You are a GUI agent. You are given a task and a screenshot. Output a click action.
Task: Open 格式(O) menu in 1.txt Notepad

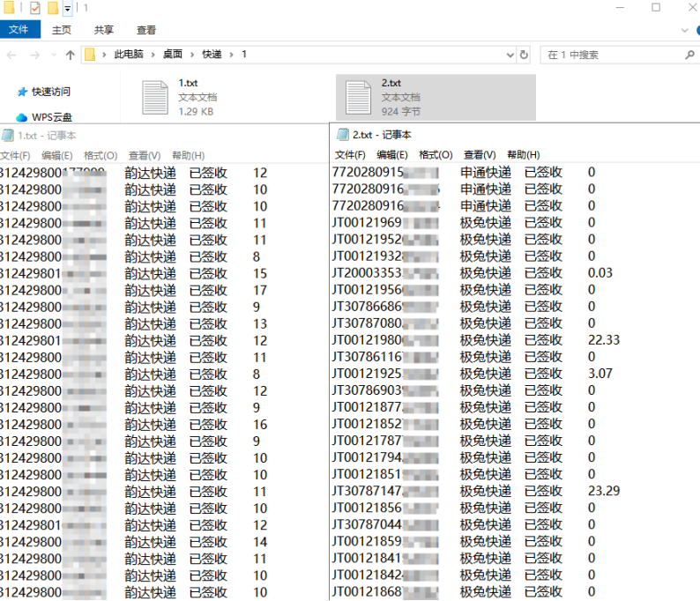[101, 155]
